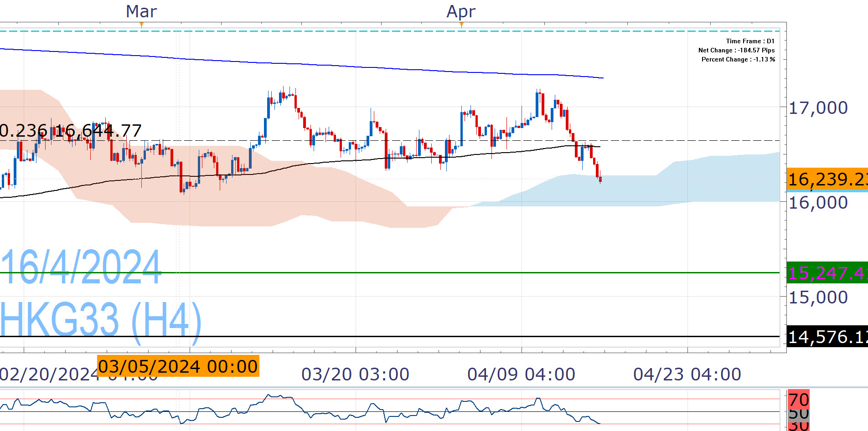Click the red RSI 70 level badge
Viewport: 868px width, 431px height.
tap(798, 399)
